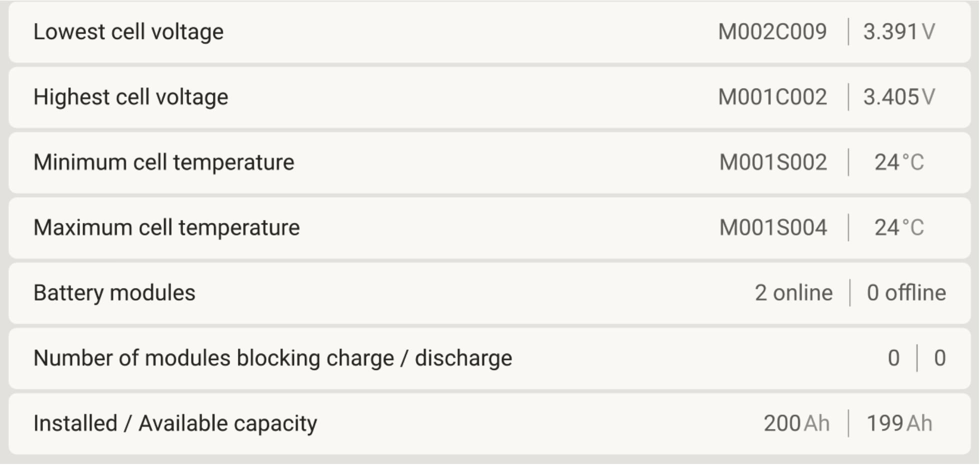Screen dimensions: 980x465
Task: Click the 0 offline modules value
Action: [x=906, y=293]
